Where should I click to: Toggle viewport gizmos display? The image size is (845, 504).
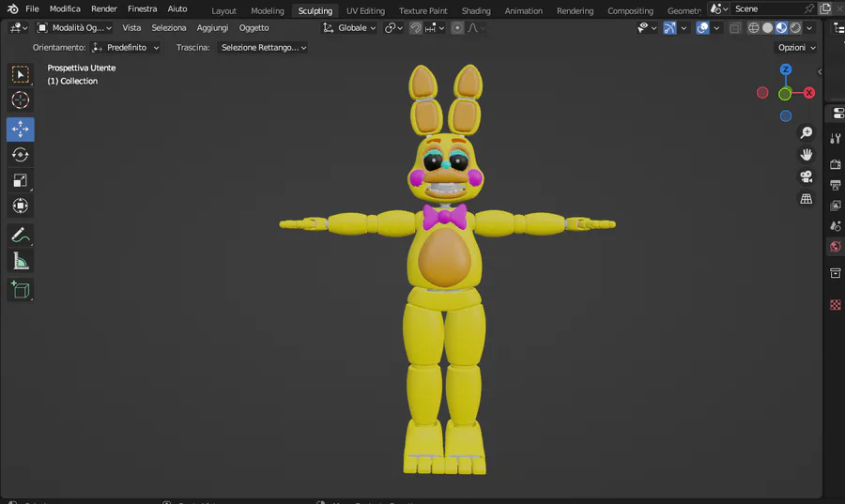669,28
